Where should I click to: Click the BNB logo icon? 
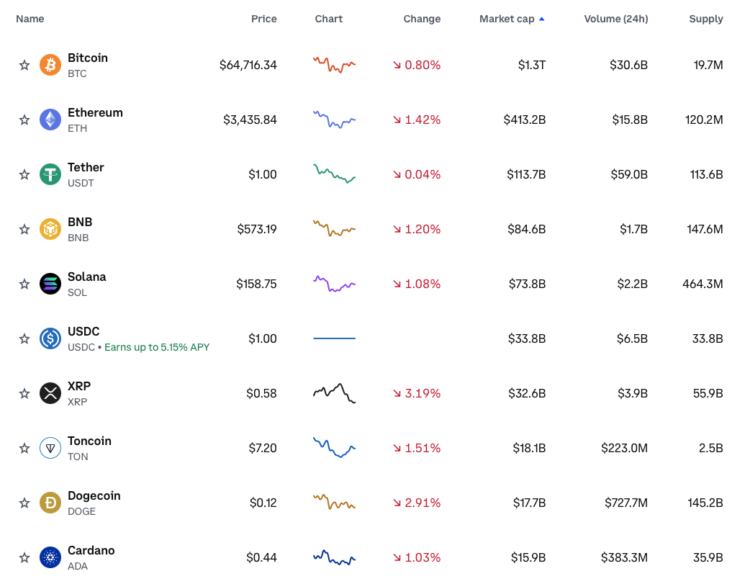click(50, 229)
